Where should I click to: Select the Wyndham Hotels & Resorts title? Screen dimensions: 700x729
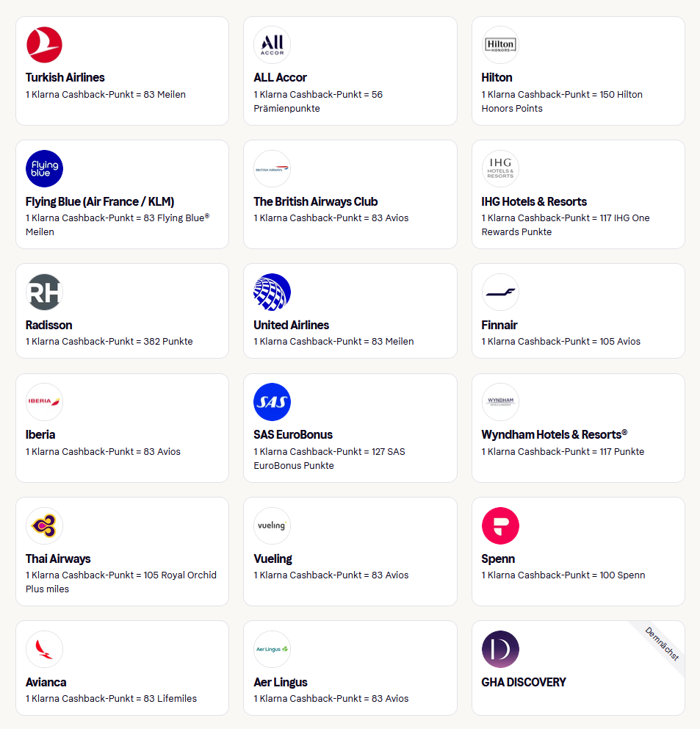(x=554, y=434)
